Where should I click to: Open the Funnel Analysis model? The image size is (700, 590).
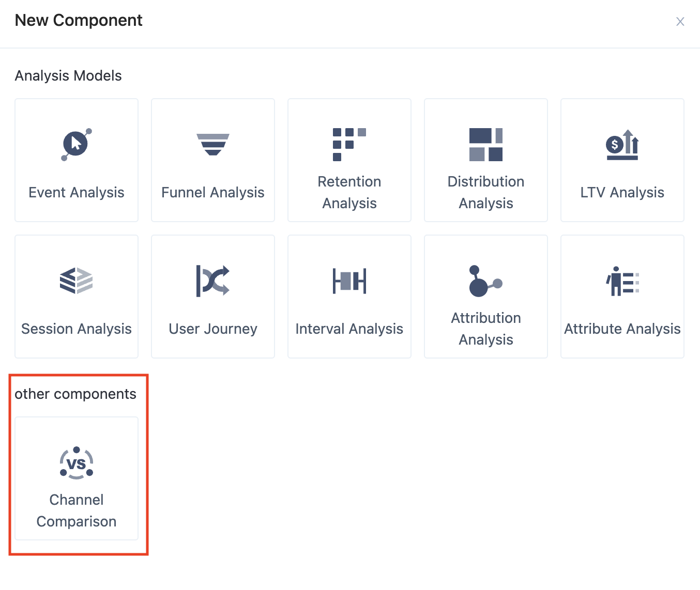click(x=212, y=144)
